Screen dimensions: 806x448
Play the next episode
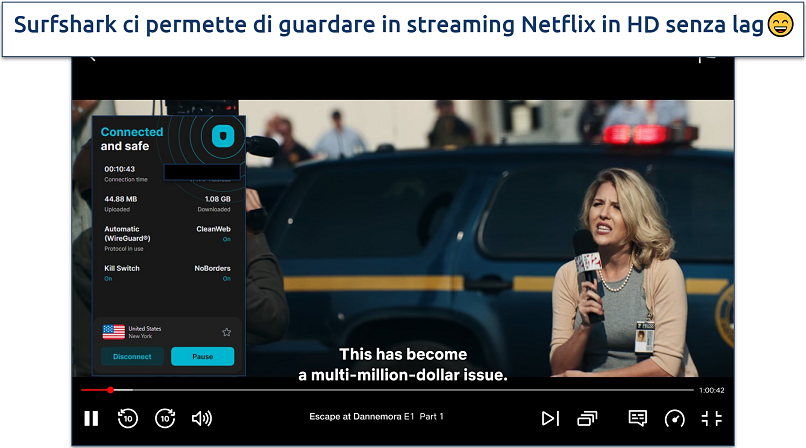[x=550, y=418]
